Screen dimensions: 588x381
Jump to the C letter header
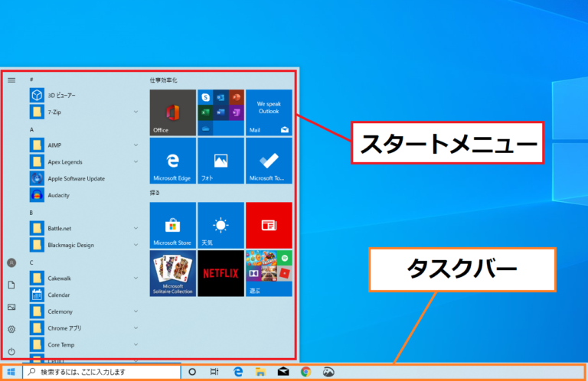coord(31,262)
